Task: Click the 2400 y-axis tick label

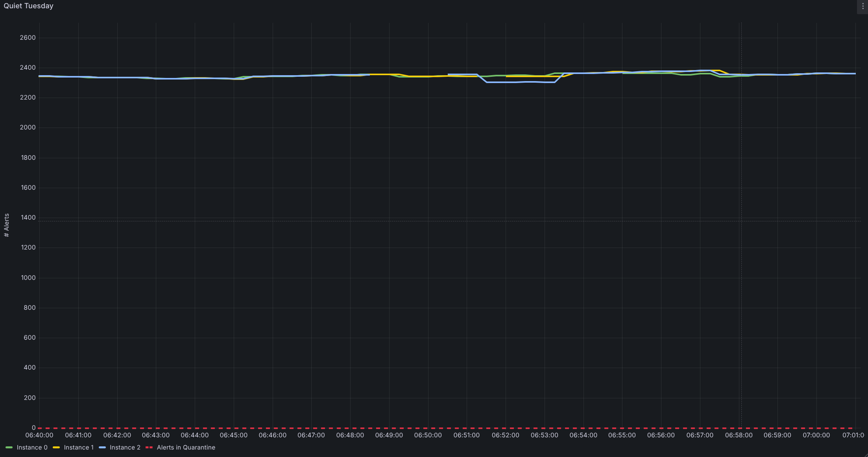Action: (x=28, y=68)
